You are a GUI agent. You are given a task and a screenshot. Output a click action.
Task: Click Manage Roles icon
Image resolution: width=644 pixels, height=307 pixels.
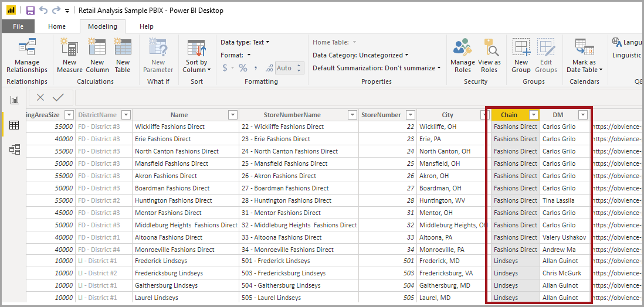[x=462, y=56]
